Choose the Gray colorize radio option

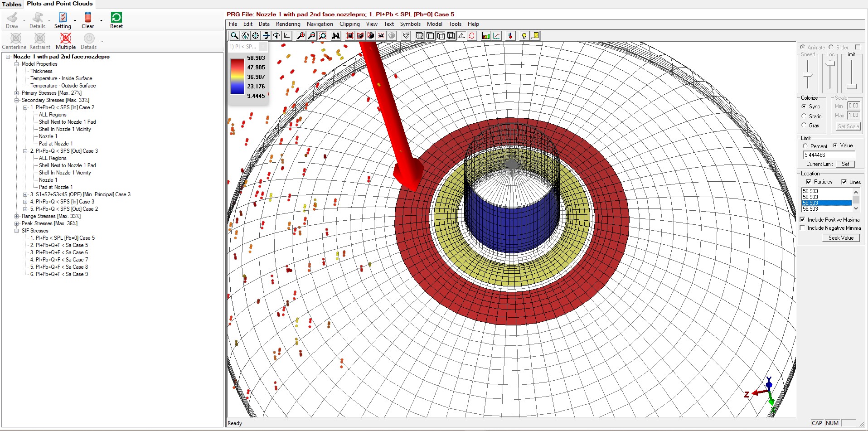[804, 126]
